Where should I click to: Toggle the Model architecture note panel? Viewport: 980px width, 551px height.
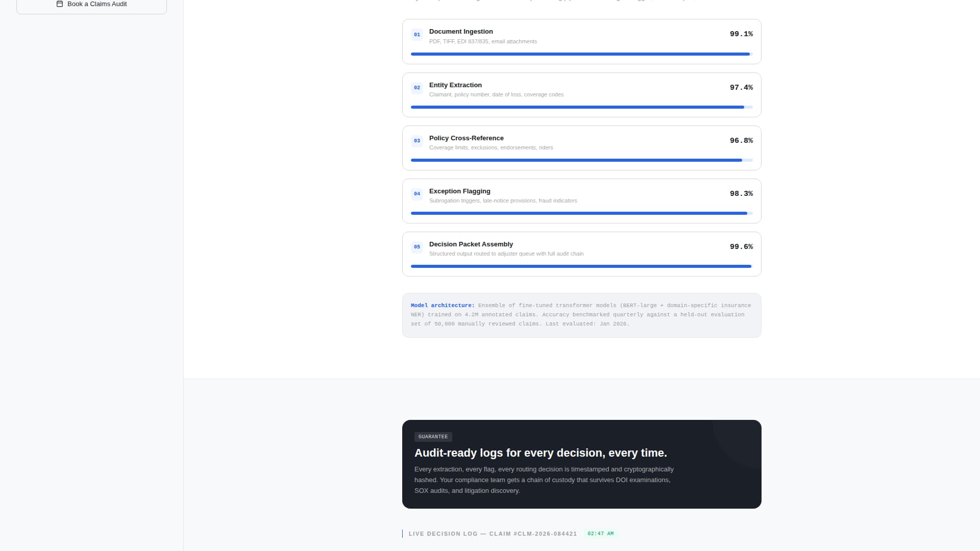point(581,315)
